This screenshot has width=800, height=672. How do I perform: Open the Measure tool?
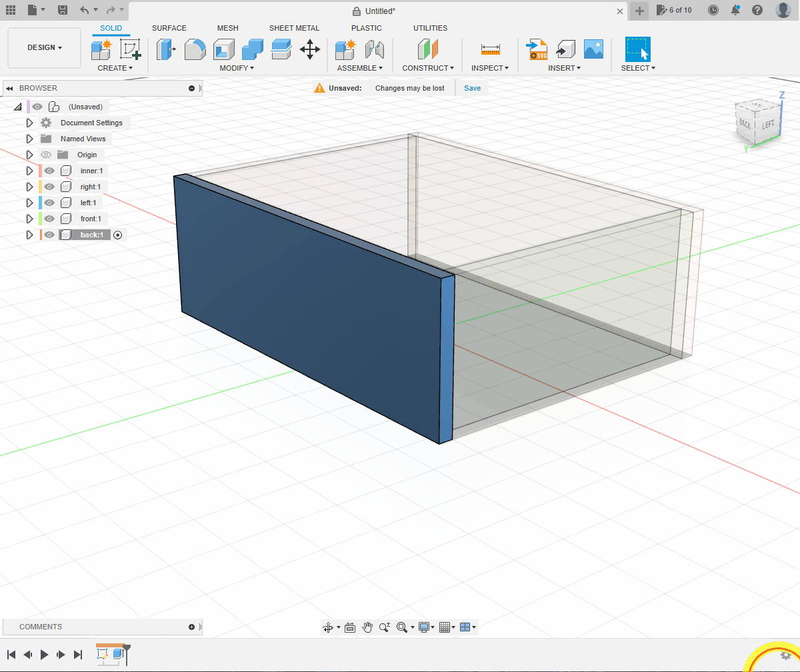coord(490,49)
